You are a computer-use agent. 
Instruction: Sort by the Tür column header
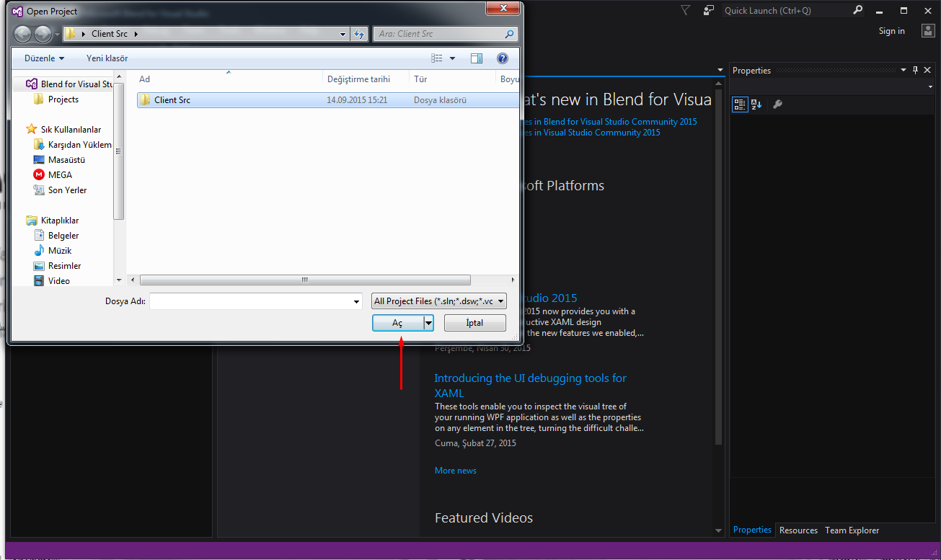[x=452, y=79]
